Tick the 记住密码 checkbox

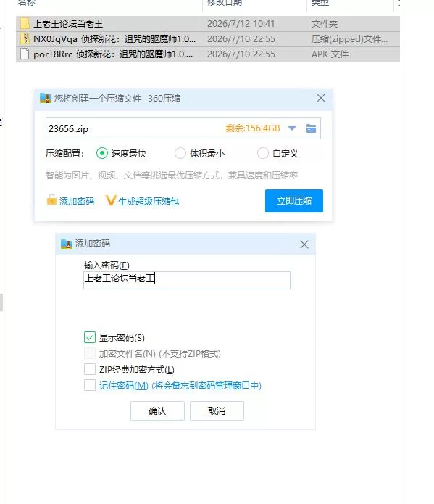(x=90, y=385)
